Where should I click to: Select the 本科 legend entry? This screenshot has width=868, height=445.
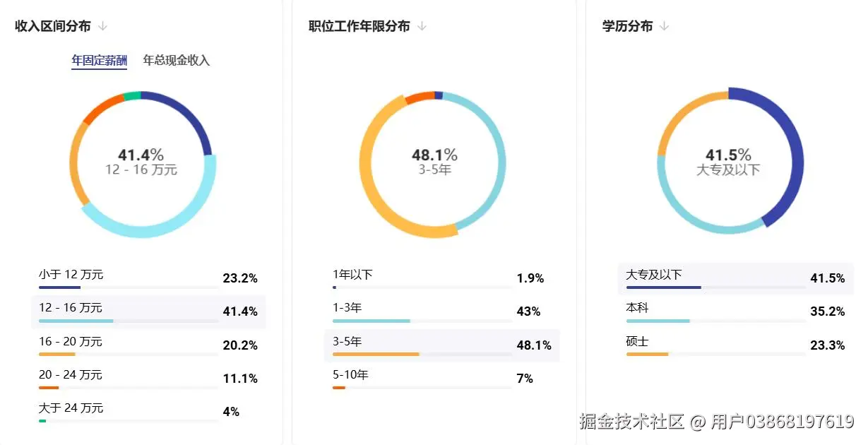pyautogui.click(x=735, y=311)
